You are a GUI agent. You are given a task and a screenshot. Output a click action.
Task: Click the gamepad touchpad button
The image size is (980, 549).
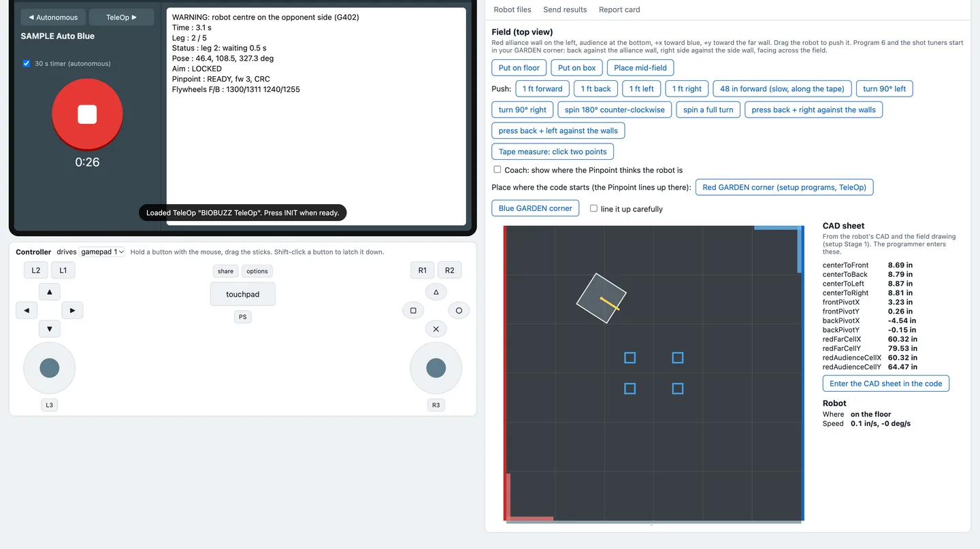[x=243, y=295]
